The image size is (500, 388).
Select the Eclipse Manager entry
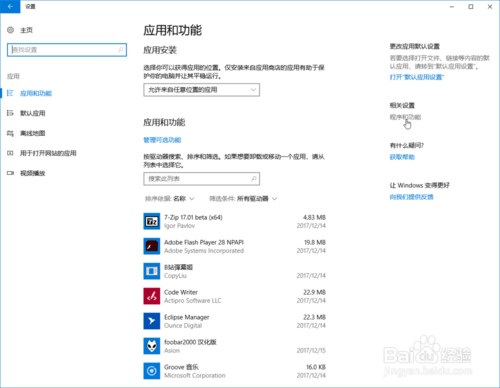tap(234, 321)
